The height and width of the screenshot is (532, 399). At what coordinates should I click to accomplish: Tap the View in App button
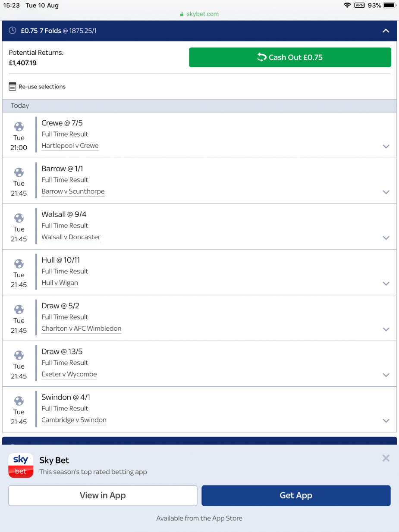103,495
